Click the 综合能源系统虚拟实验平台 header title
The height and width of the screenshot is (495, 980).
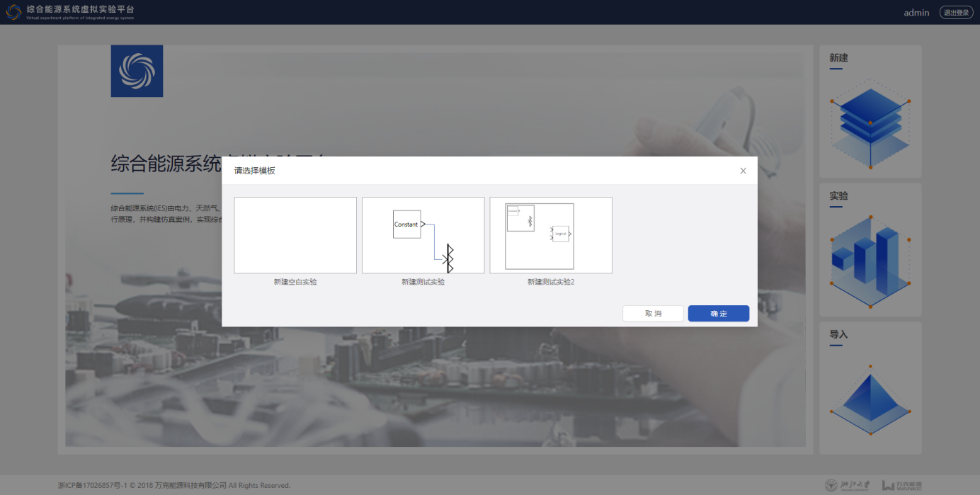pyautogui.click(x=80, y=9)
